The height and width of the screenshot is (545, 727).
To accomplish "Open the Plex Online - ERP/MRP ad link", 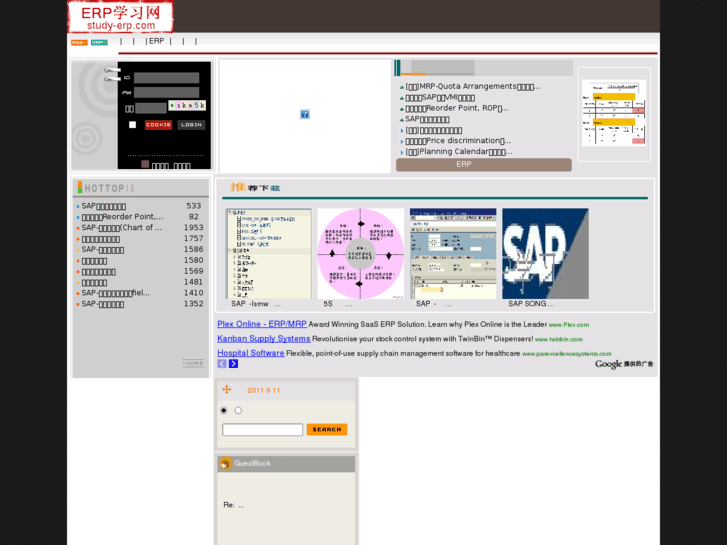I will tap(262, 324).
